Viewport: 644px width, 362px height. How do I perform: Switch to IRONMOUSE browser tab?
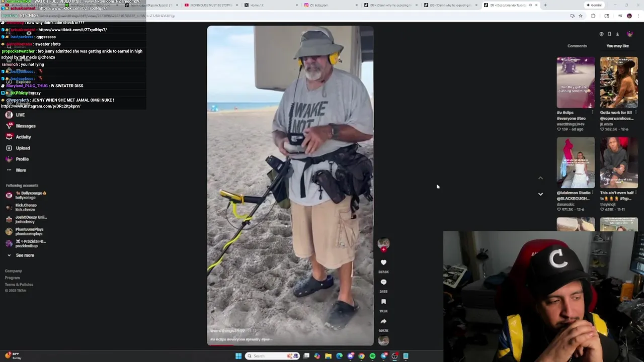(210, 5)
